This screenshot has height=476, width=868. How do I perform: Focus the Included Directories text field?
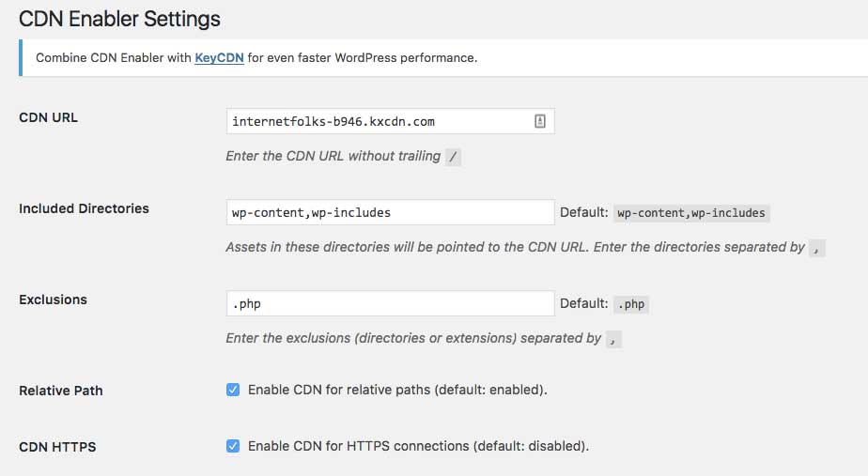tap(390, 212)
